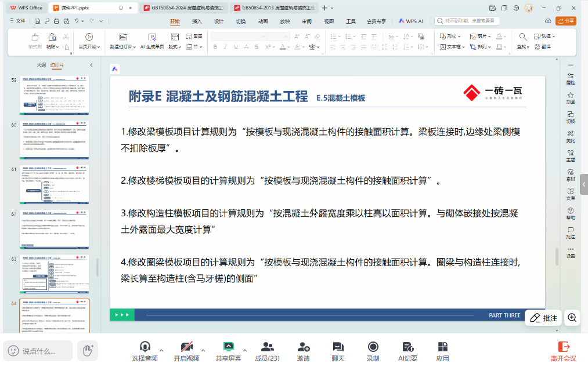Click the zoom magnifier beside 批注
Image resolution: width=588 pixels, height=367 pixels.
tap(572, 318)
